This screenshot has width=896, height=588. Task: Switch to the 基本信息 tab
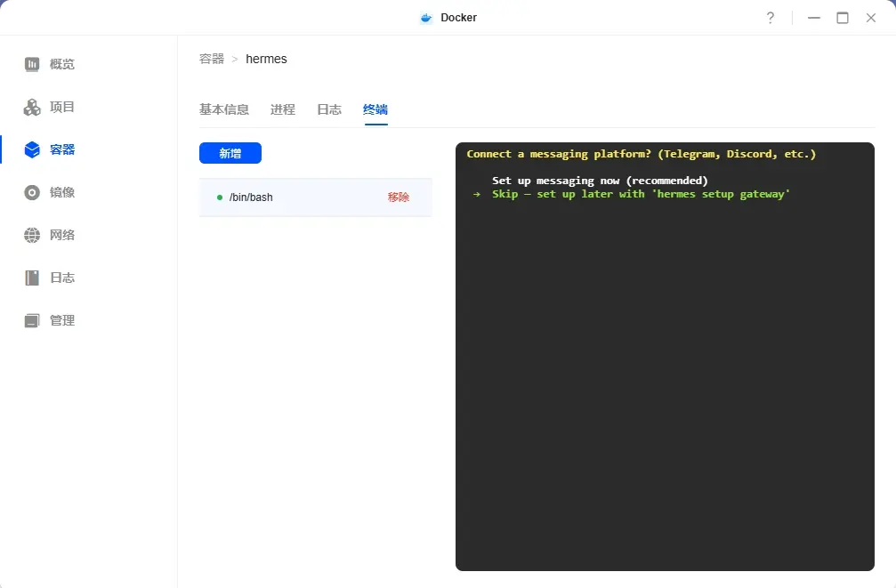point(225,109)
